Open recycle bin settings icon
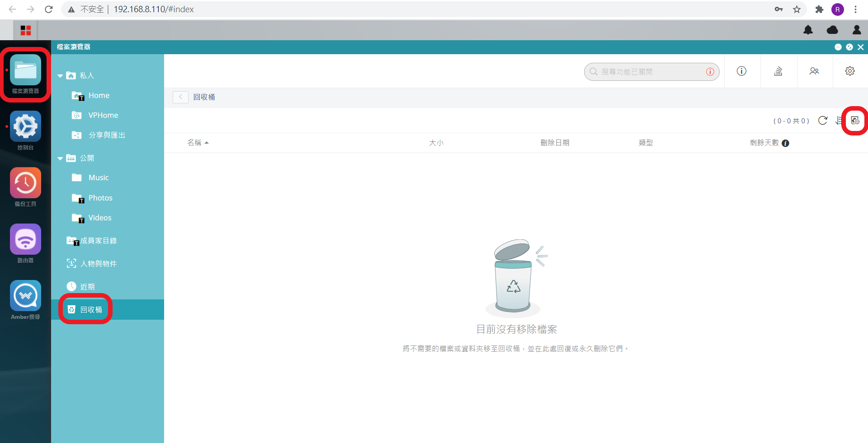 pyautogui.click(x=855, y=121)
